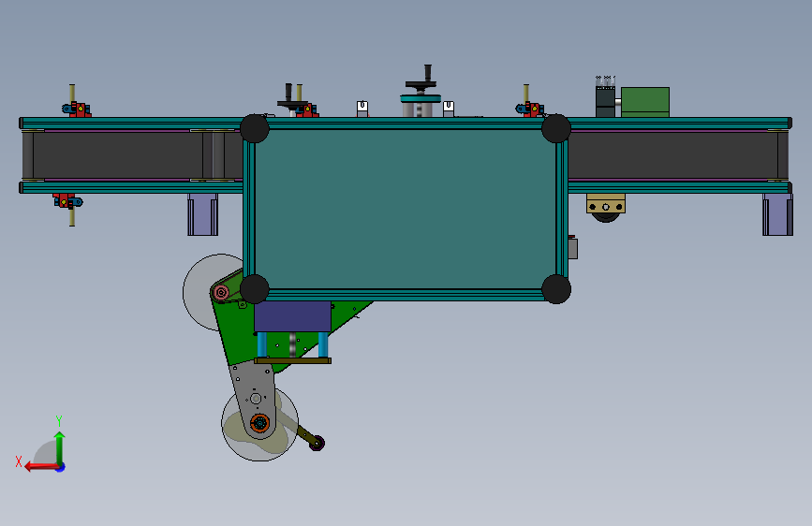Select the black motor beside the green box
812x526 pixels.
(x=605, y=101)
